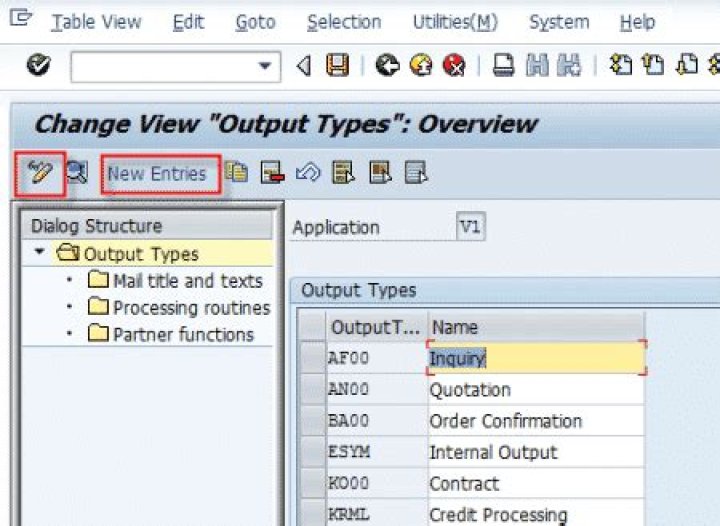Select Mail title and texts folder
This screenshot has height=526, width=720.
point(175,280)
